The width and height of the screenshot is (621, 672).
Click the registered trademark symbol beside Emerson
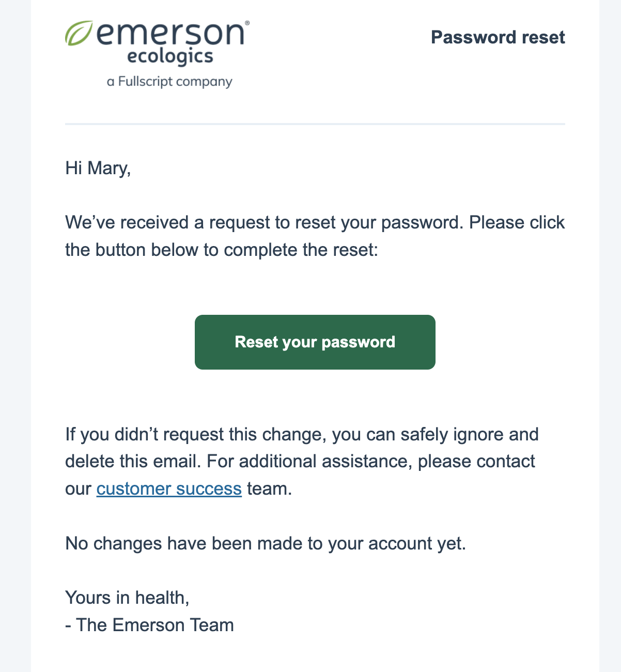pyautogui.click(x=247, y=22)
